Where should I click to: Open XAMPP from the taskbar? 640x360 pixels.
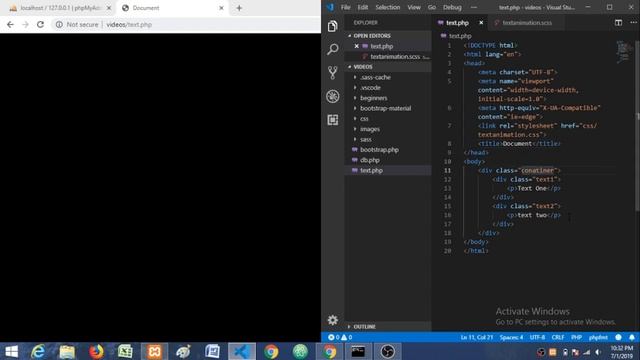click(x=154, y=351)
